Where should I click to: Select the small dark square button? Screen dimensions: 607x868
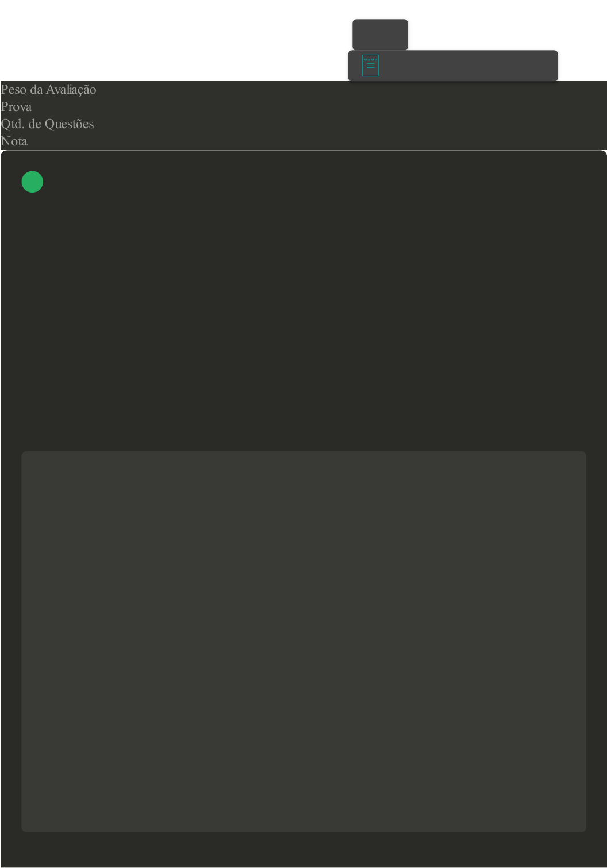(380, 34)
